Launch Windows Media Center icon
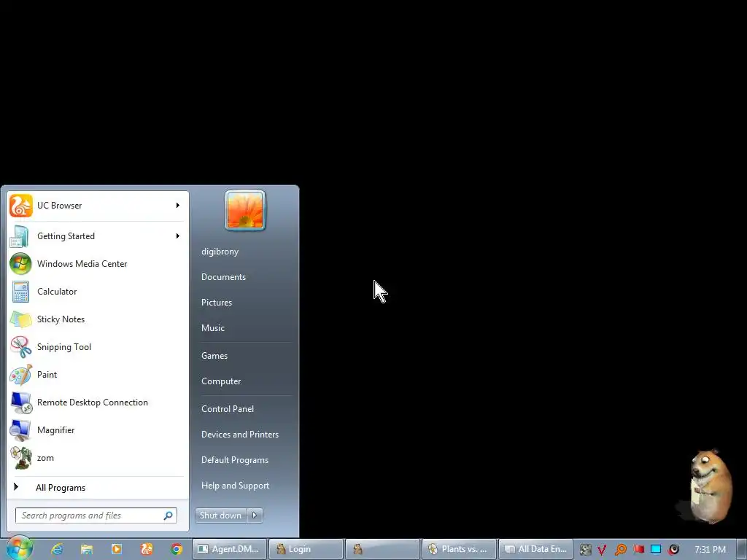Screen dimensions: 747x560 [20, 264]
